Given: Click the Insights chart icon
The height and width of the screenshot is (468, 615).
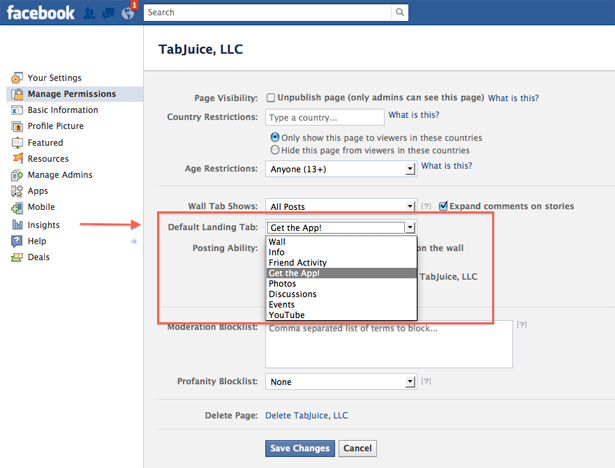Looking at the screenshot, I should [x=17, y=224].
